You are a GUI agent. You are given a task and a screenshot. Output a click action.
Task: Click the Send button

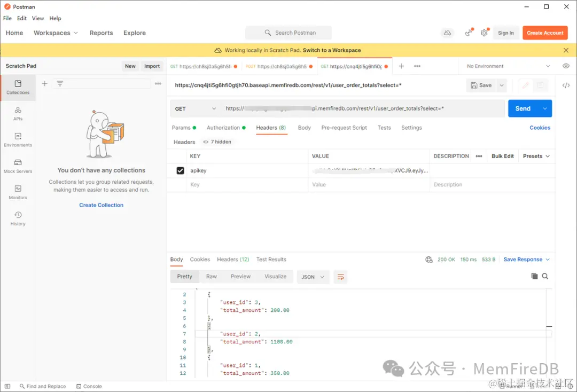[x=523, y=109]
